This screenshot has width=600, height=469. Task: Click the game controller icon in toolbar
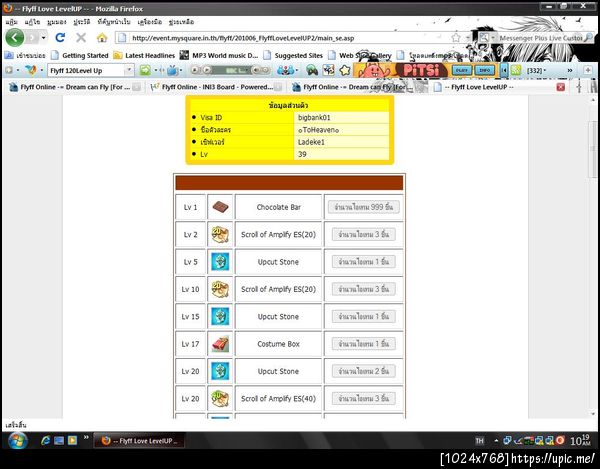coord(312,70)
